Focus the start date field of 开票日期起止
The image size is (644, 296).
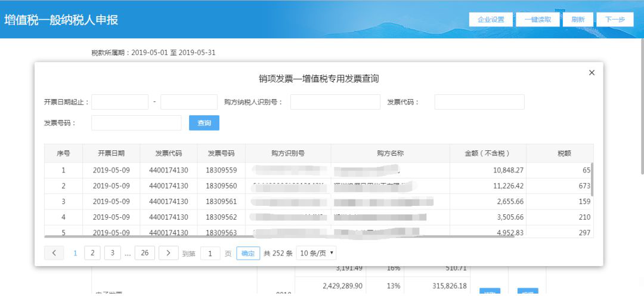pos(119,102)
